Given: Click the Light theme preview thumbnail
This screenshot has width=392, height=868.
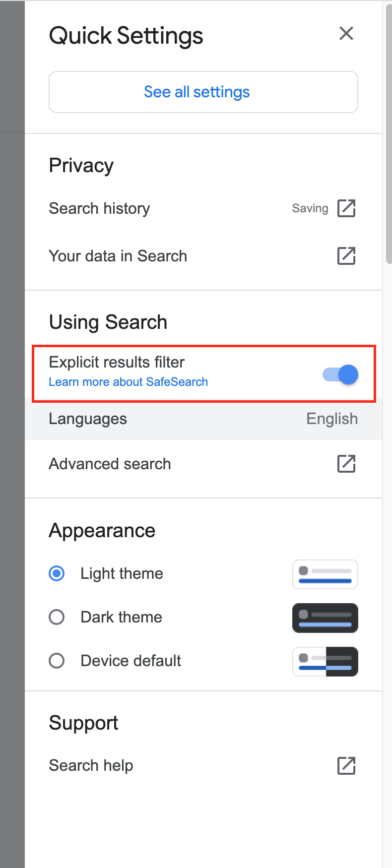Looking at the screenshot, I should coord(325,574).
